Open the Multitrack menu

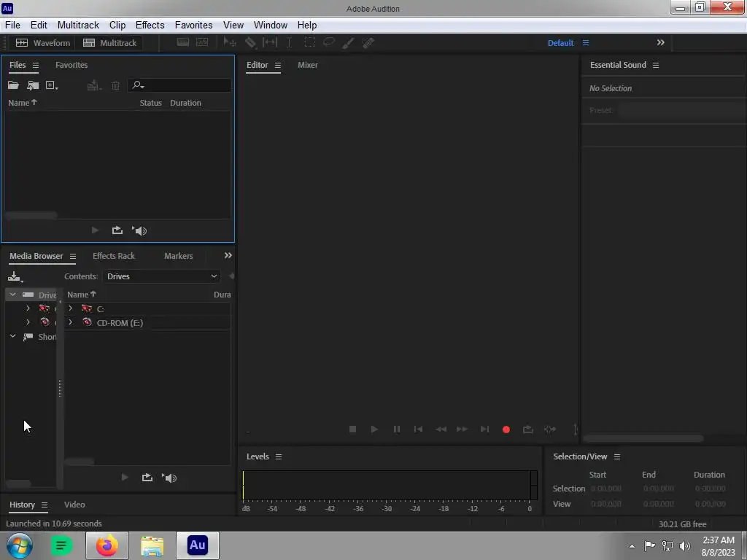[x=78, y=26]
